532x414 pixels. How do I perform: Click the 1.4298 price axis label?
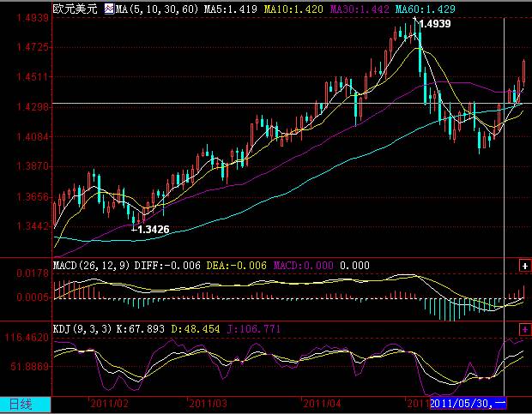(33, 107)
